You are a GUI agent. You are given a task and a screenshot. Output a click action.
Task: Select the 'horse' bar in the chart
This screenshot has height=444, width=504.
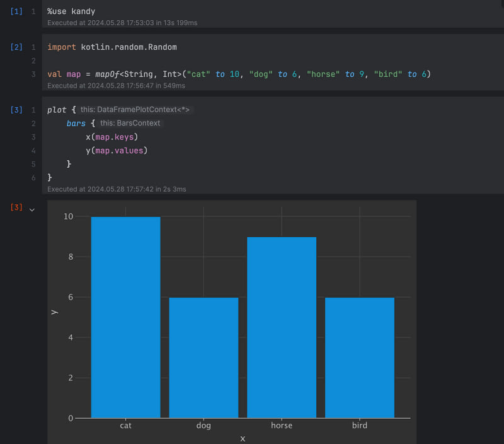point(281,327)
